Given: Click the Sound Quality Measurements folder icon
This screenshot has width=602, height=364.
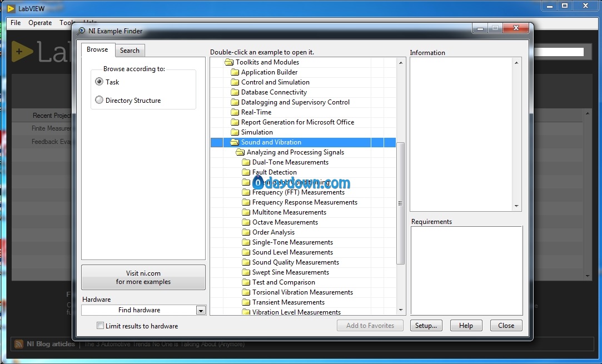Looking at the screenshot, I should point(246,262).
